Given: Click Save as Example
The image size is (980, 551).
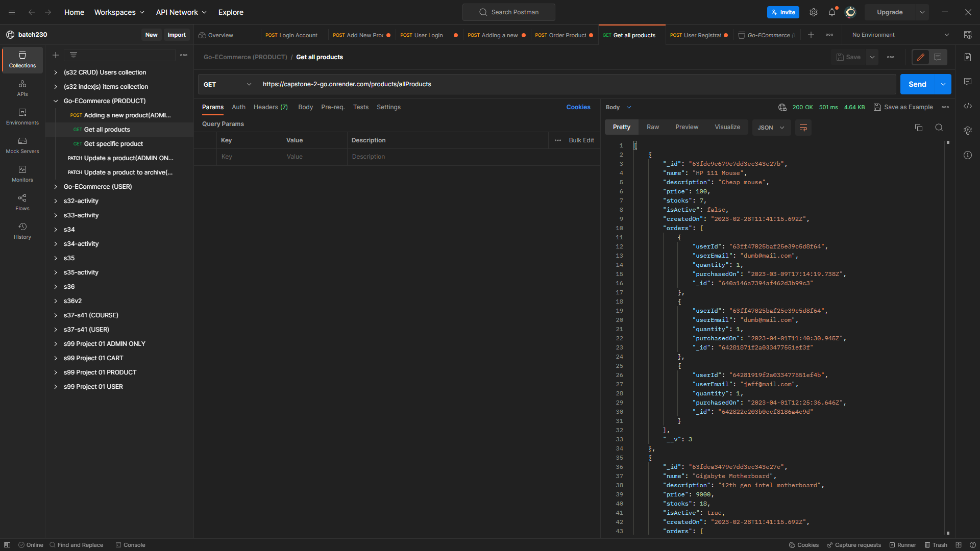Looking at the screenshot, I should 903,107.
